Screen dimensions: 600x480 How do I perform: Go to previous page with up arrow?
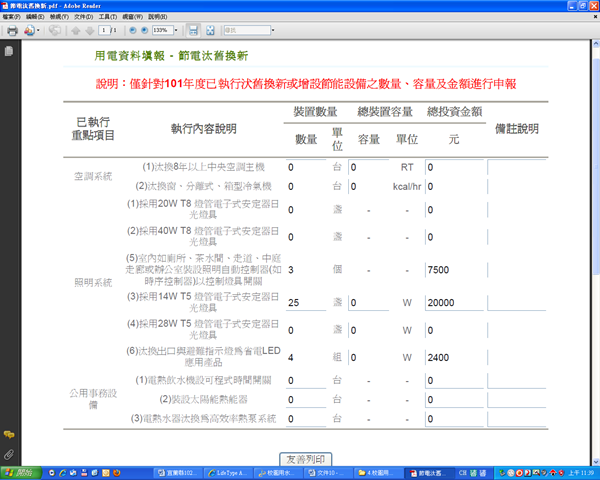point(76,31)
